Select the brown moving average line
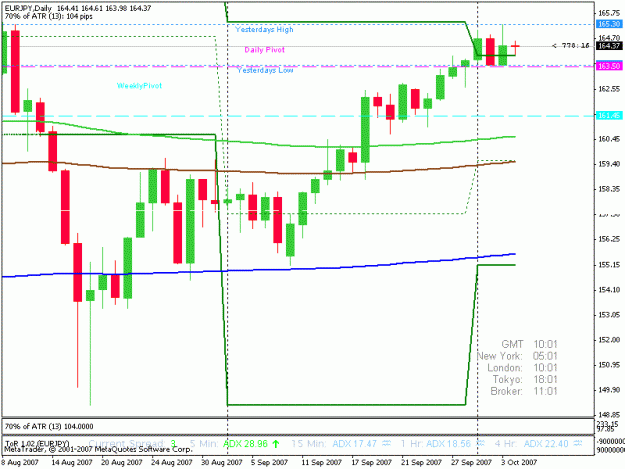The width and height of the screenshot is (625, 469). coord(259,171)
